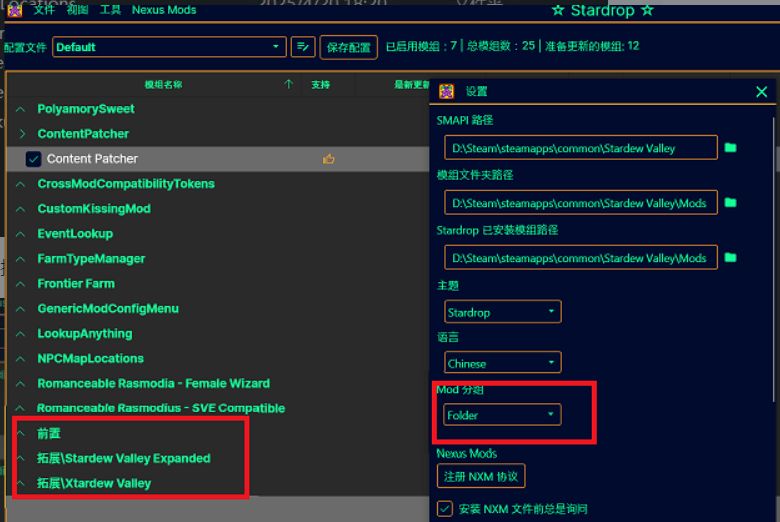Image resolution: width=780 pixels, height=522 pixels.
Task: Select Romanceable Rasmodius - SVE Compatible row
Action: pos(218,408)
